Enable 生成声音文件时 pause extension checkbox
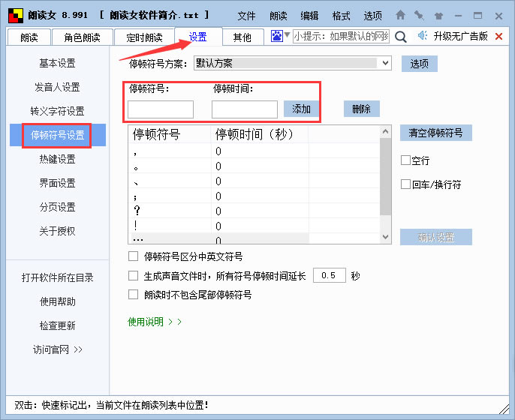Viewport: 515px width, 420px height. (133, 276)
